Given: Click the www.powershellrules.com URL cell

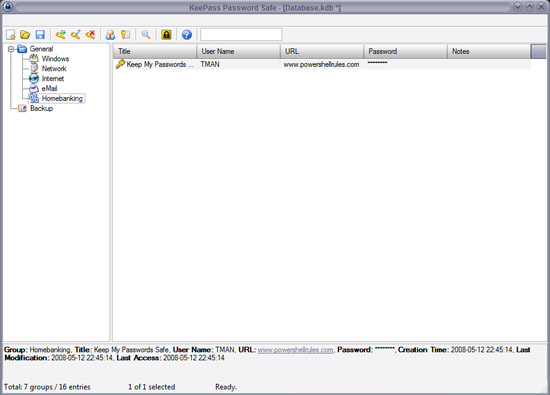Looking at the screenshot, I should (x=321, y=65).
